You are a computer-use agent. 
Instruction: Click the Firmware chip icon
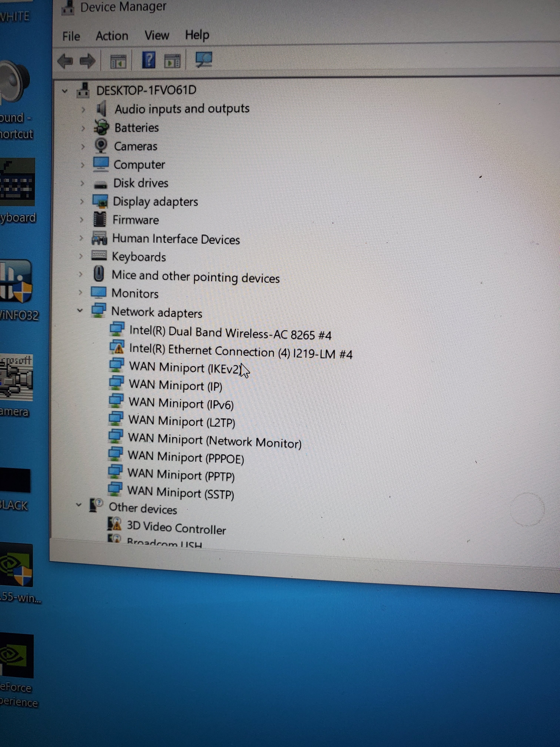point(100,219)
